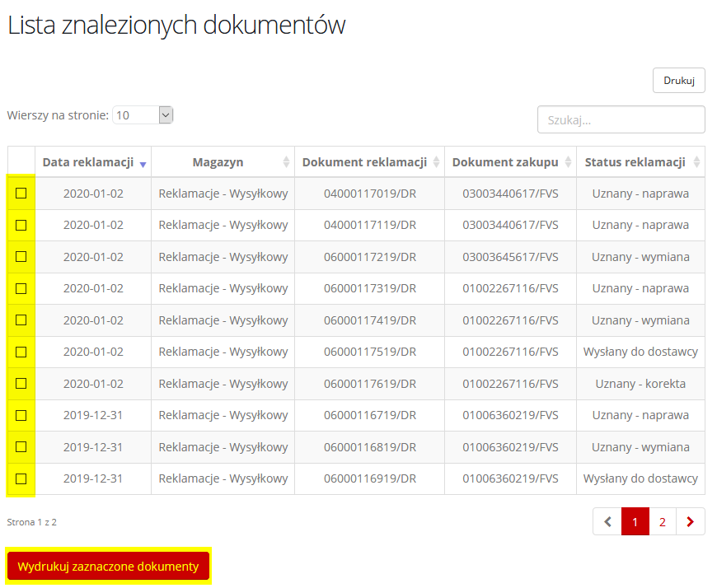Click Dokument zakupu column header
Screen dimensions: 717x588
pyautogui.click(x=510, y=162)
